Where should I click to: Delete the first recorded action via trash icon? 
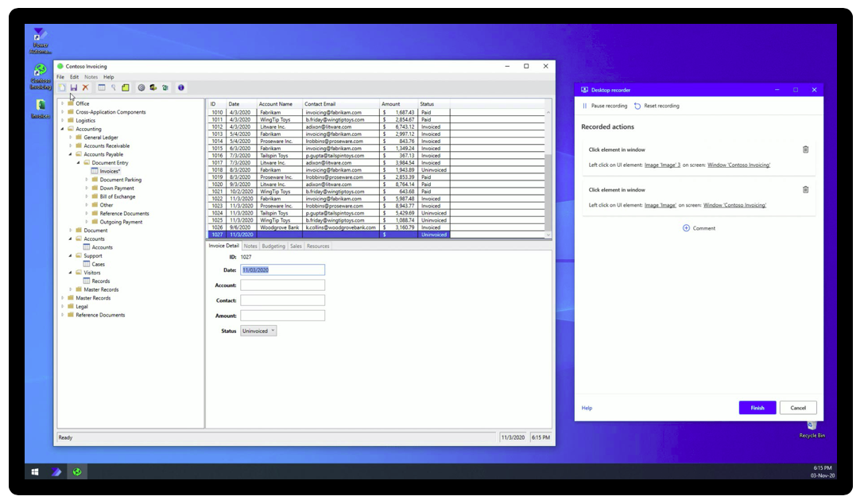(805, 149)
